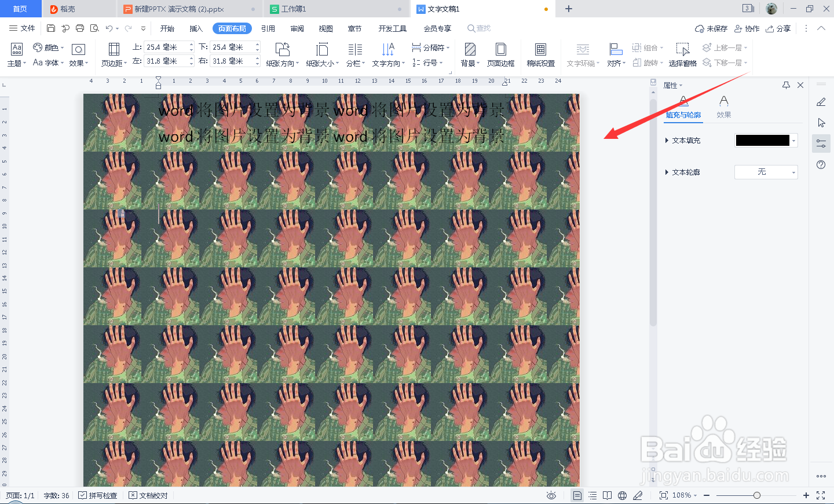Enter fullscreen mode from status bar
Viewport: 834px width, 504px height.
[821, 495]
